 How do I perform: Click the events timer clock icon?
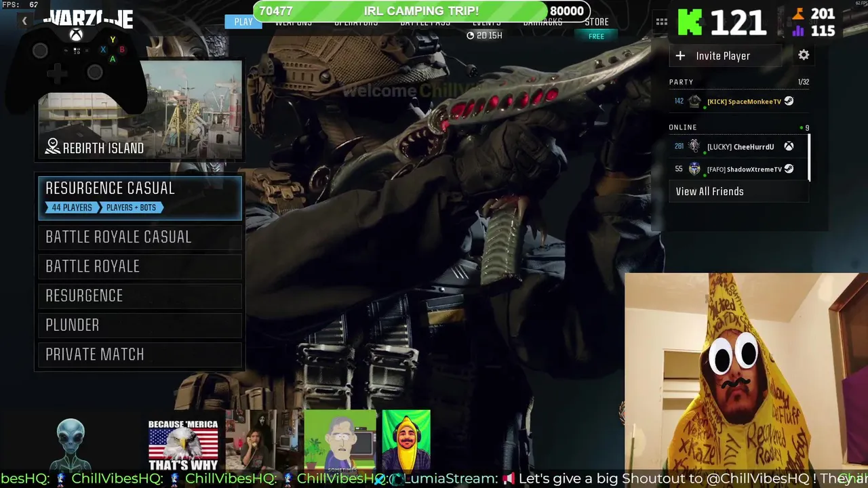471,36
